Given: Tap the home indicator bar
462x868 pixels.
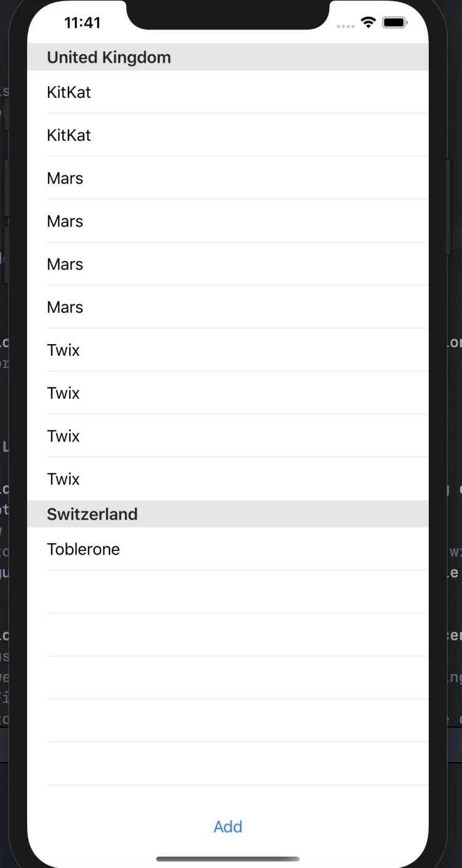Looking at the screenshot, I should pos(228,859).
